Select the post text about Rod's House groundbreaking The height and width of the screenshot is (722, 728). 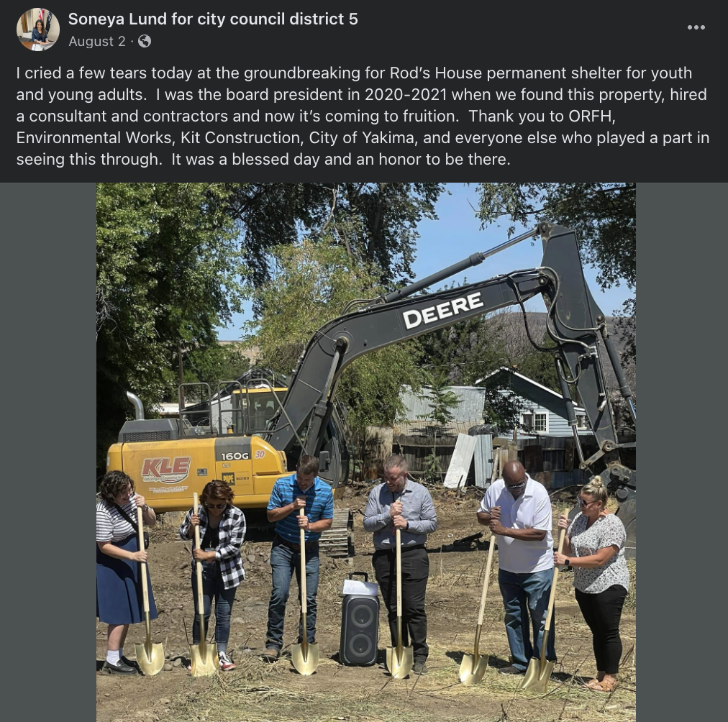tap(363, 116)
